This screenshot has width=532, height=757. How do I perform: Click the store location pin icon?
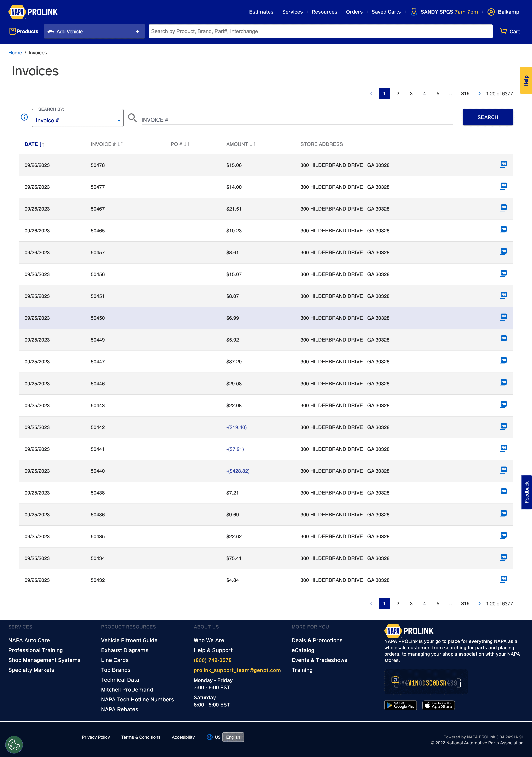point(414,12)
